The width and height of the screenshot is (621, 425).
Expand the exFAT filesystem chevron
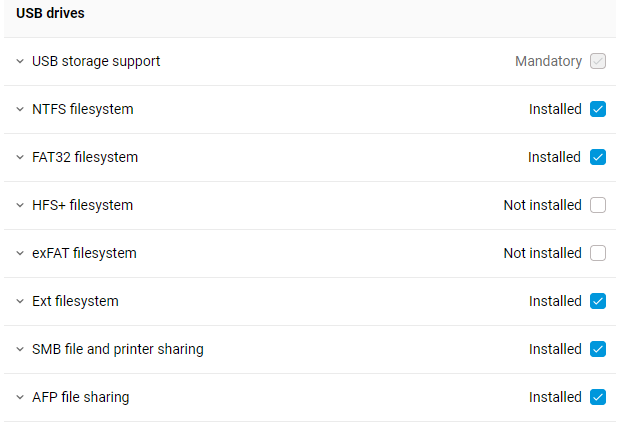coord(20,253)
